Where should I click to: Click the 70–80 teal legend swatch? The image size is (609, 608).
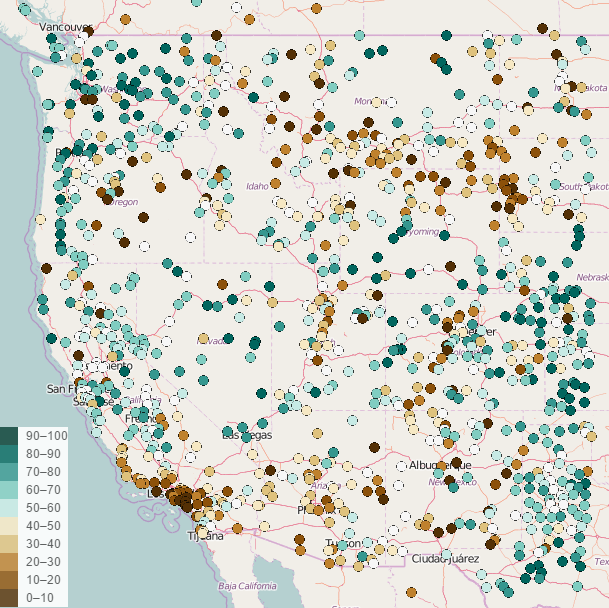9,472
